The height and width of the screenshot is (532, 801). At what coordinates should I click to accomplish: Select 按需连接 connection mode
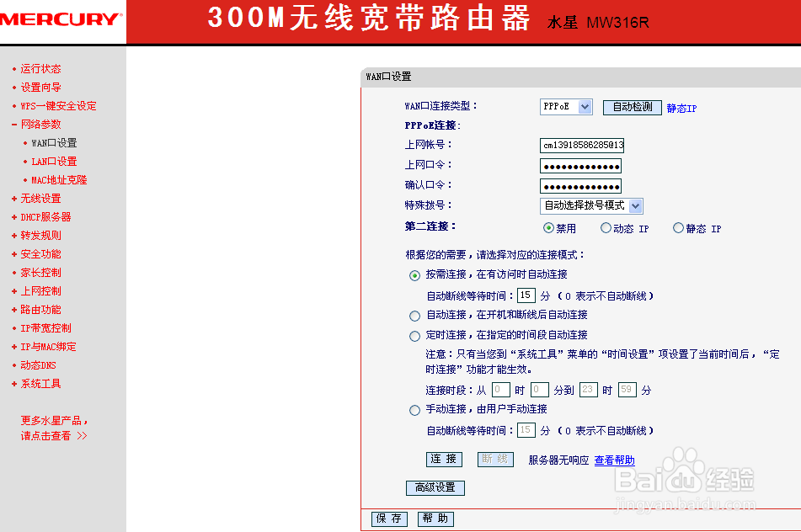click(414, 276)
